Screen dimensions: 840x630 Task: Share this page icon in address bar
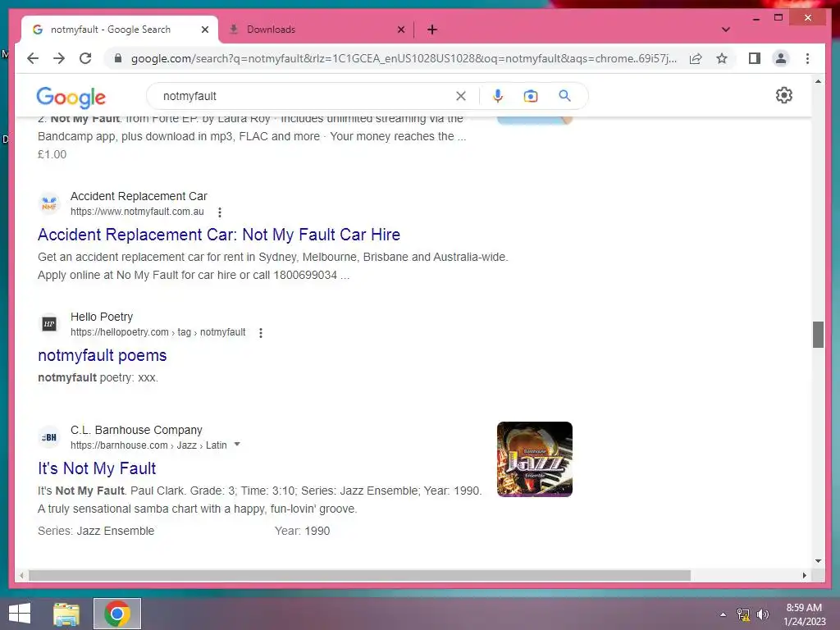696,58
